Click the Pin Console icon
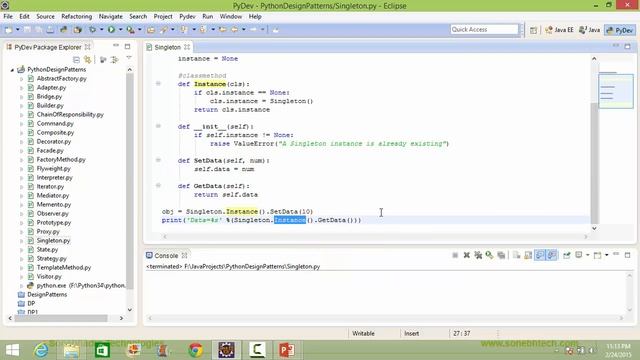Image resolution: width=640 pixels, height=360 pixels. [567, 255]
